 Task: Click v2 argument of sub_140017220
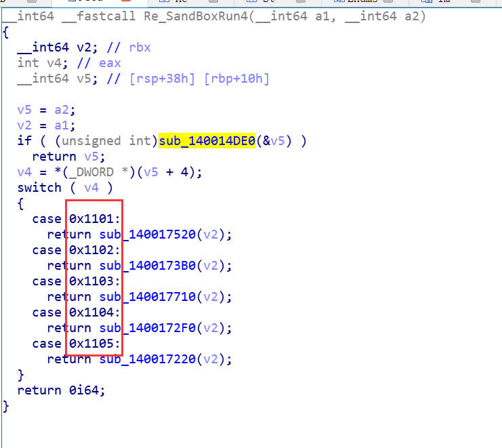pyautogui.click(x=211, y=359)
